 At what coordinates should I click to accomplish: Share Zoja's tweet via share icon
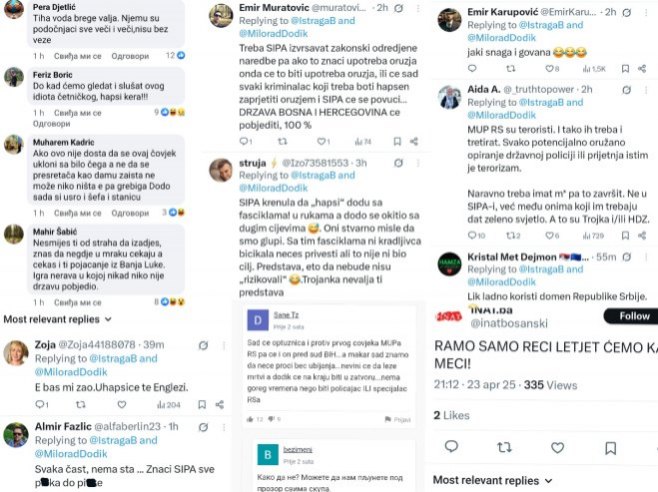pos(218,404)
